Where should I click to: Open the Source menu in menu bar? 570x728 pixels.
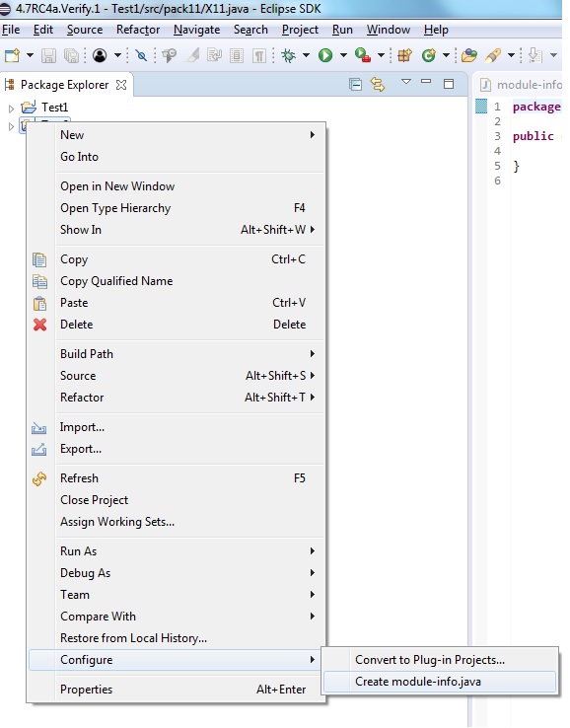(x=85, y=30)
